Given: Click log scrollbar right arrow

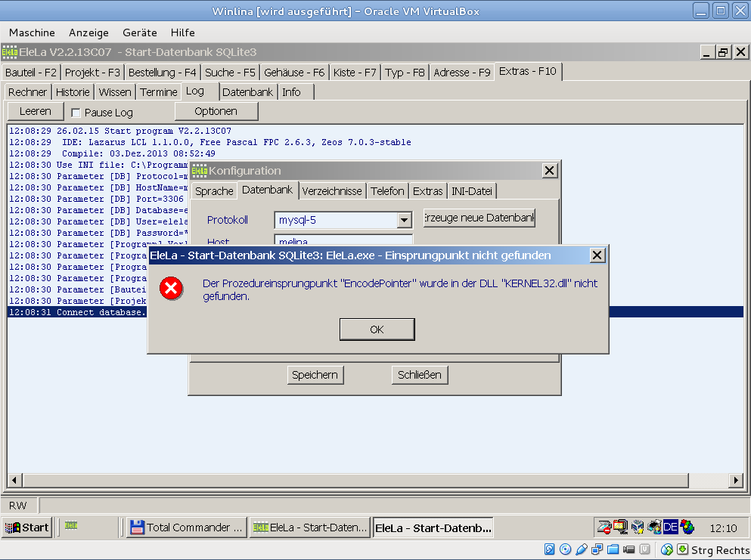Looking at the screenshot, I should coord(736,480).
